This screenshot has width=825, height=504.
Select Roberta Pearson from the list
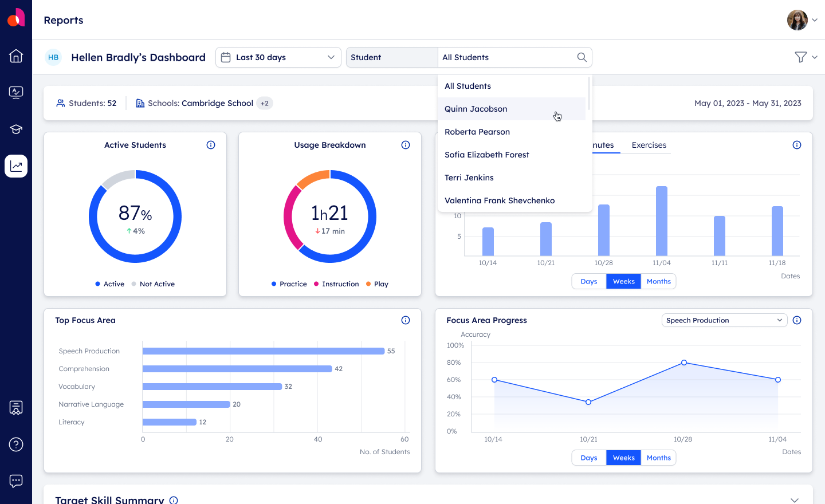pyautogui.click(x=512, y=132)
